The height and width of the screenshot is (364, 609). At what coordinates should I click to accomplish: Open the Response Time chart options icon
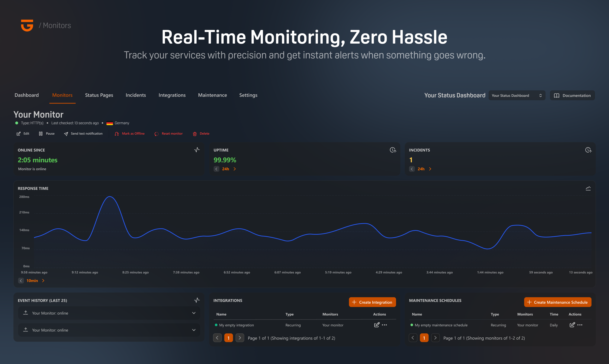(588, 188)
